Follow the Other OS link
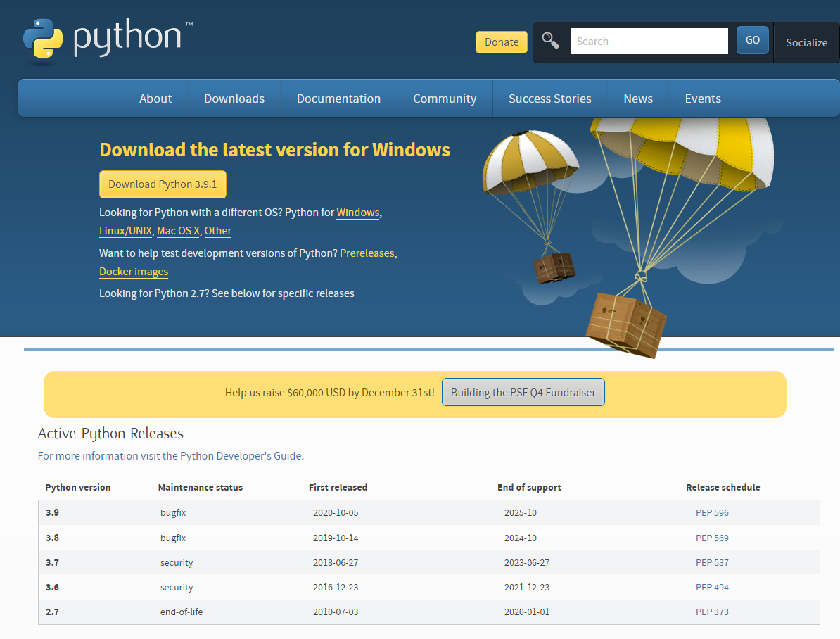This screenshot has width=840, height=639. (x=217, y=231)
